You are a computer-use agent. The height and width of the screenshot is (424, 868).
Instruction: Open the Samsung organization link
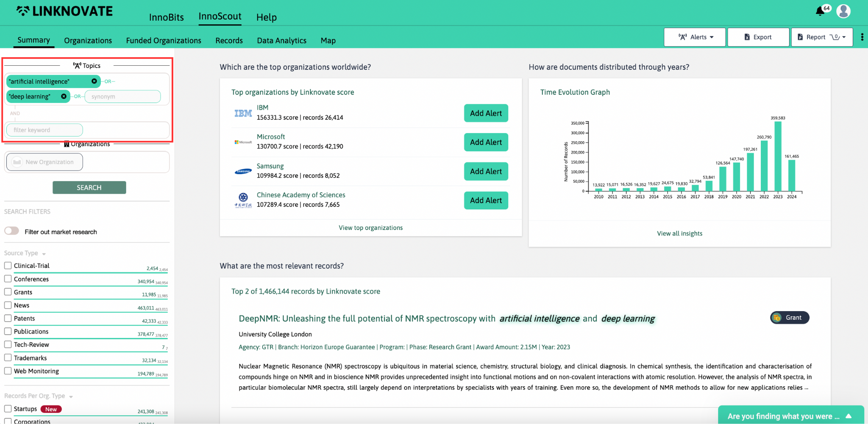[270, 166]
